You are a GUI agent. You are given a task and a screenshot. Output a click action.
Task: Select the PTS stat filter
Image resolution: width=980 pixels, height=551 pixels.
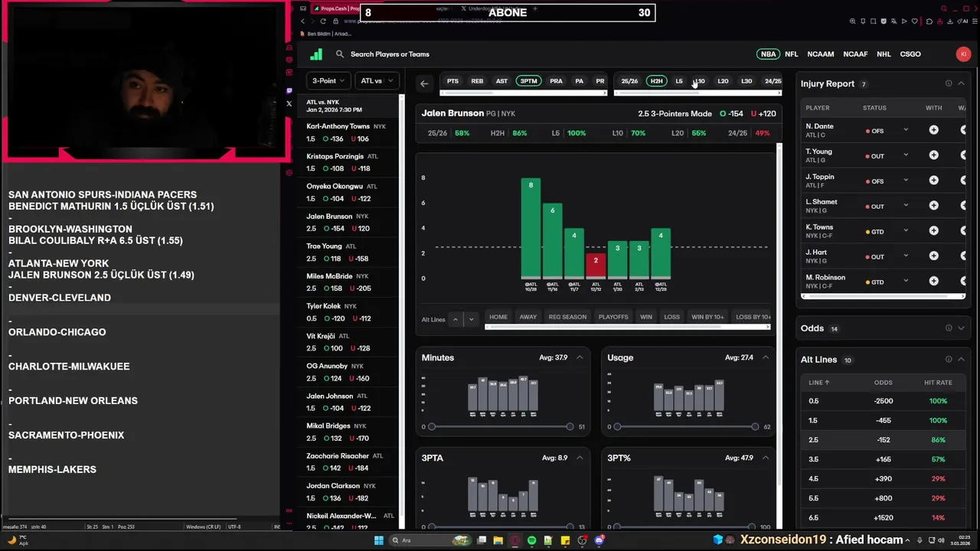452,81
